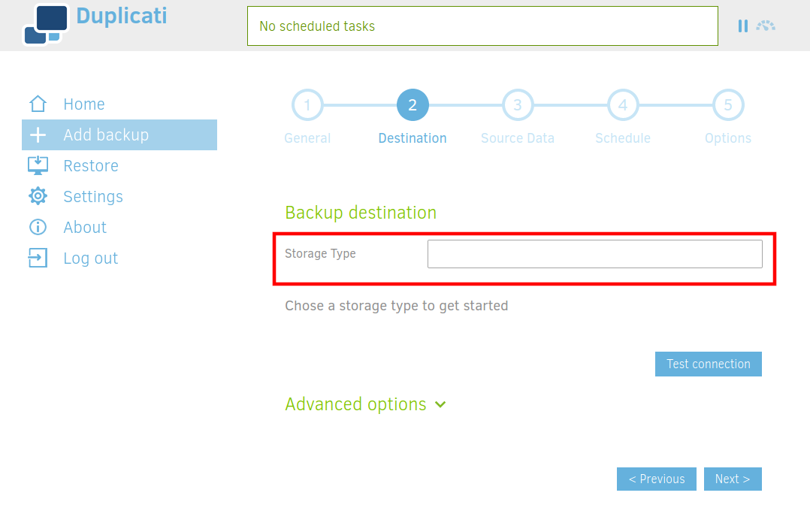
Task: Switch to the Options step
Action: pos(727,104)
